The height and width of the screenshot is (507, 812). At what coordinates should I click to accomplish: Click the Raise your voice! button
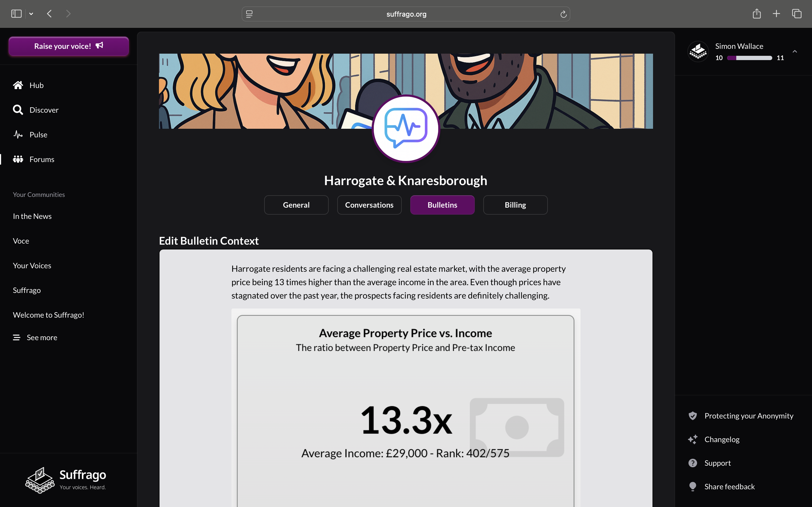pyautogui.click(x=69, y=46)
